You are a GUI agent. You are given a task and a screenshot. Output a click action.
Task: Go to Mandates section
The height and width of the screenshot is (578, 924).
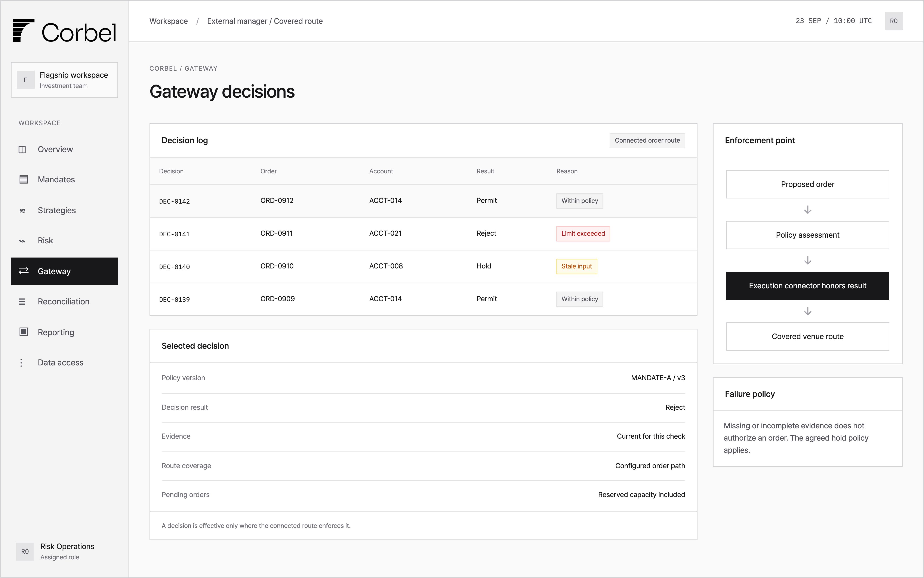point(64,180)
